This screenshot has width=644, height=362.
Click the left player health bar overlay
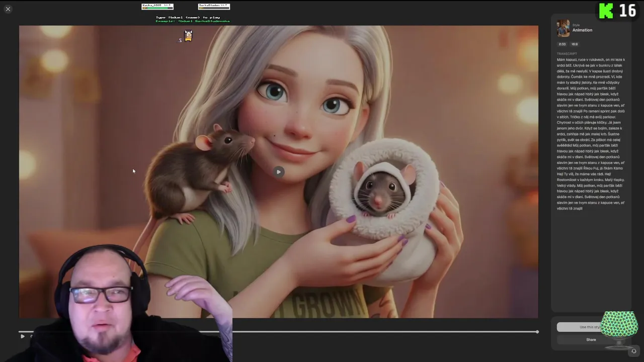click(157, 7)
